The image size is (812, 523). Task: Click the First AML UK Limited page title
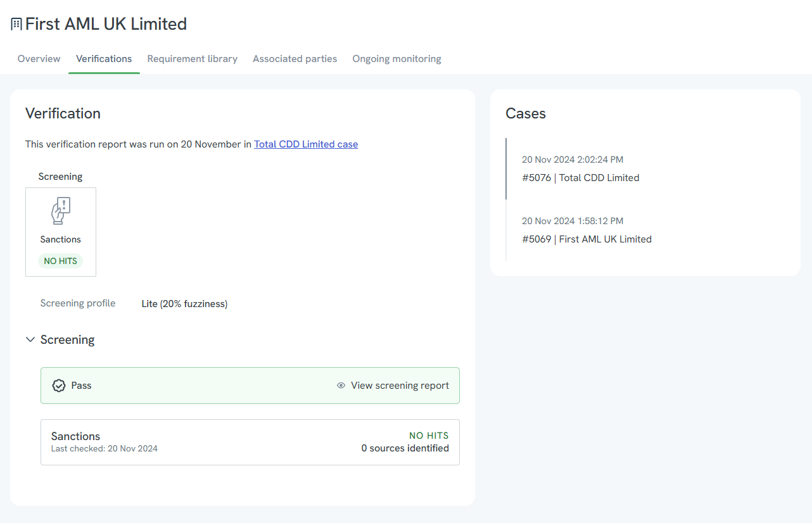point(106,24)
